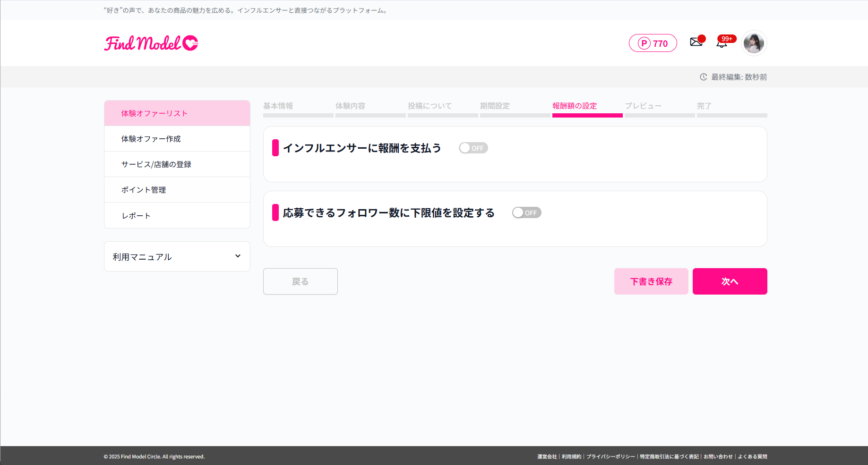The width and height of the screenshot is (868, 465).
Task: Go to the 体験内容 step tab
Action: 370,109
